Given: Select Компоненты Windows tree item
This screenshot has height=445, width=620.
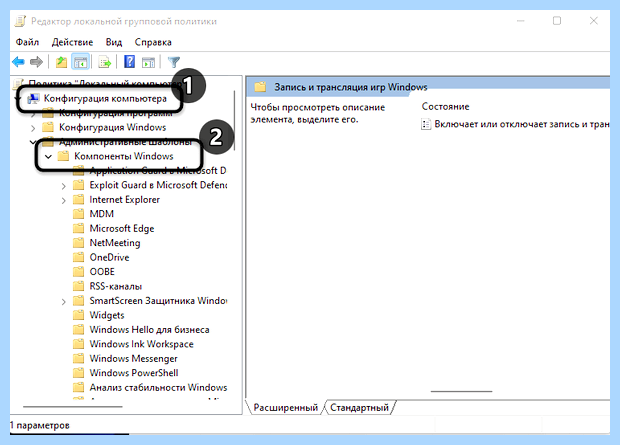Looking at the screenshot, I should [x=124, y=156].
